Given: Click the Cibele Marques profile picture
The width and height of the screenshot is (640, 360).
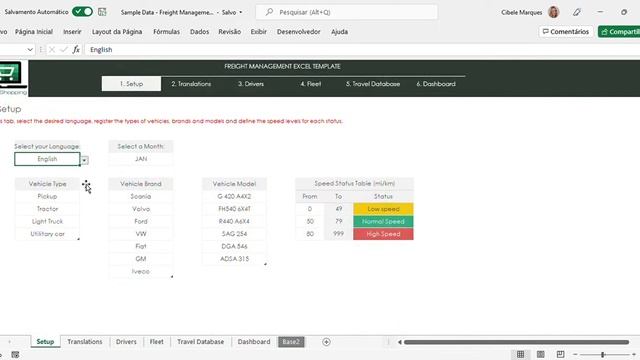Looking at the screenshot, I should [553, 12].
